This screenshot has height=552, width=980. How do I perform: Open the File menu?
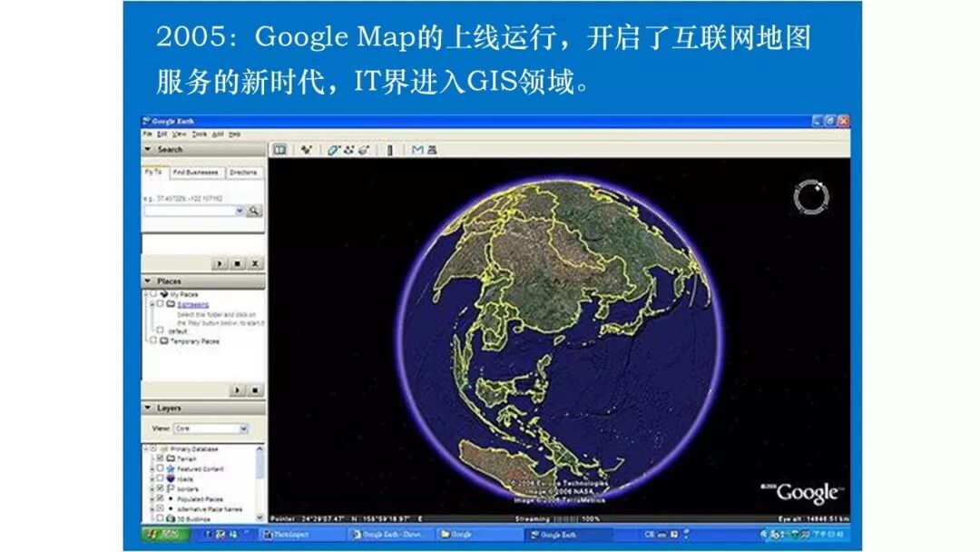tap(148, 133)
